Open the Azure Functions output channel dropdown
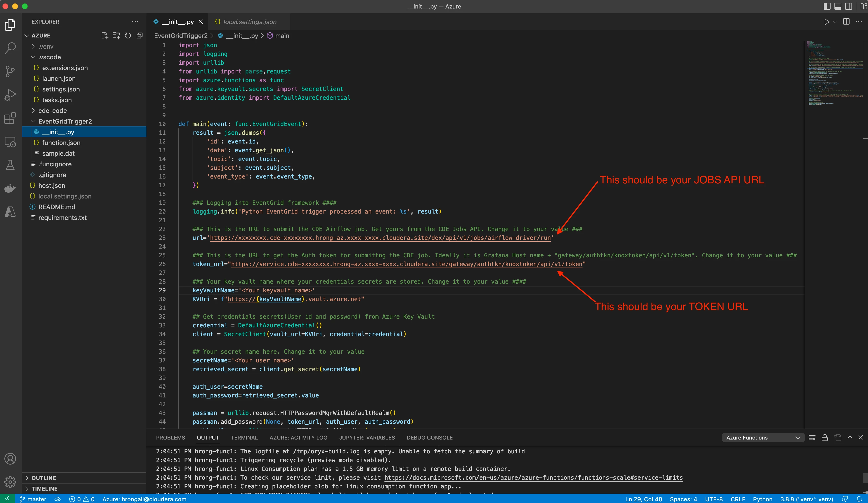This screenshot has height=503, width=868. pos(763,438)
